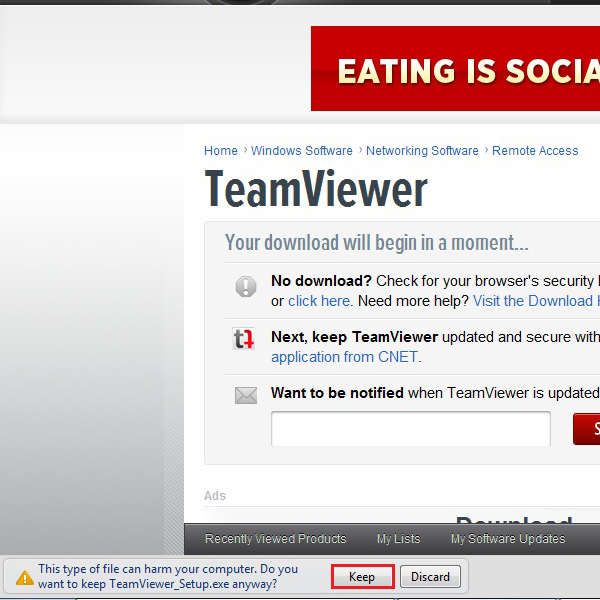Click the TechTracker t1 icon
Image resolution: width=600 pixels, height=600 pixels.
[x=243, y=338]
